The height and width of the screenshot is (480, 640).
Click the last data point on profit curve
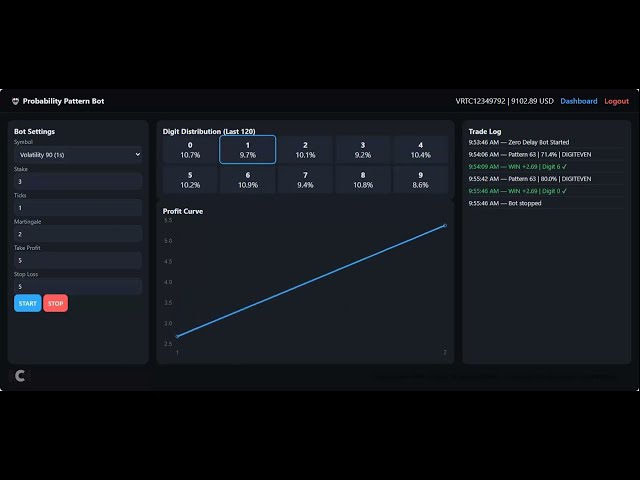(x=445, y=225)
